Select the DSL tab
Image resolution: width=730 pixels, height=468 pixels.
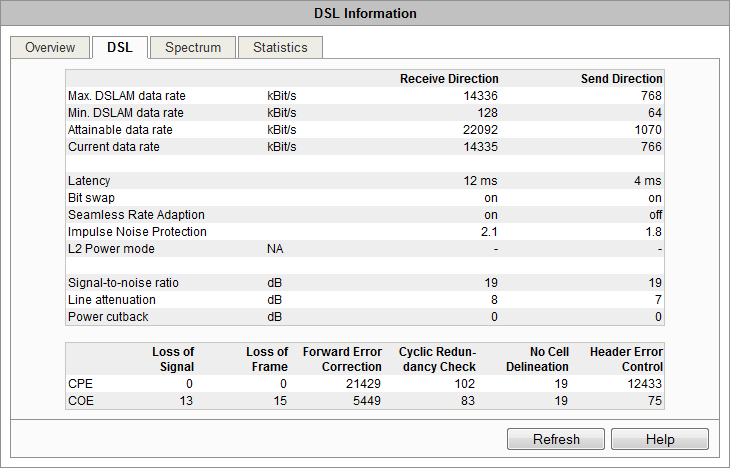pyautogui.click(x=120, y=47)
